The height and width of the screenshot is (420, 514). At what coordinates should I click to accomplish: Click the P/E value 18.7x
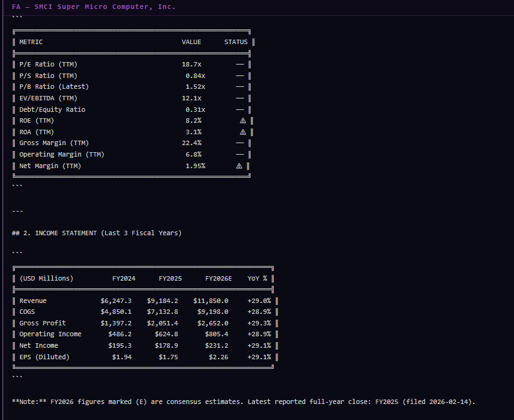192,65
